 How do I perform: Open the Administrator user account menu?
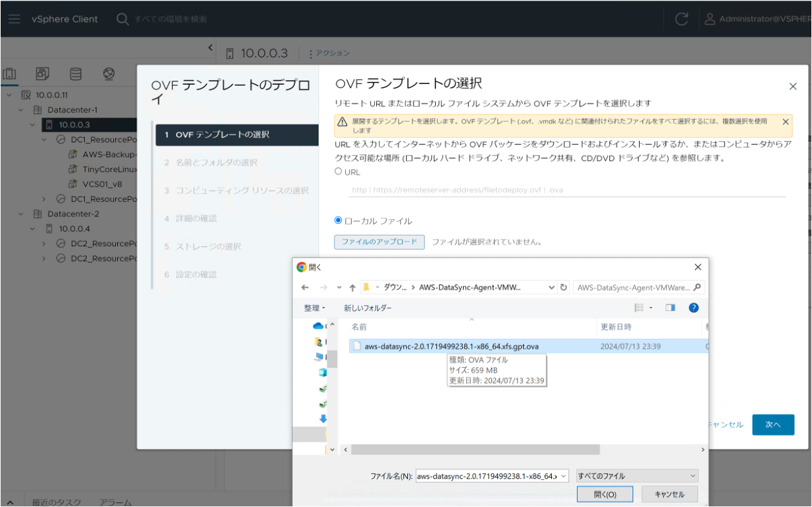758,19
